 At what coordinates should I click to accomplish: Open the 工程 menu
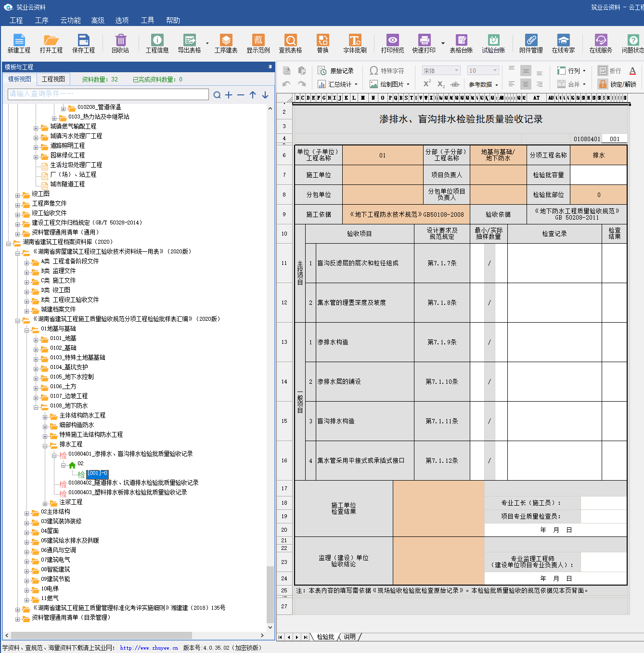16,20
